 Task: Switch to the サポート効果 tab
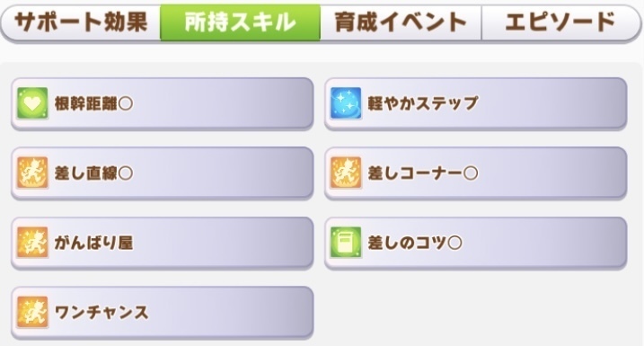click(x=81, y=22)
